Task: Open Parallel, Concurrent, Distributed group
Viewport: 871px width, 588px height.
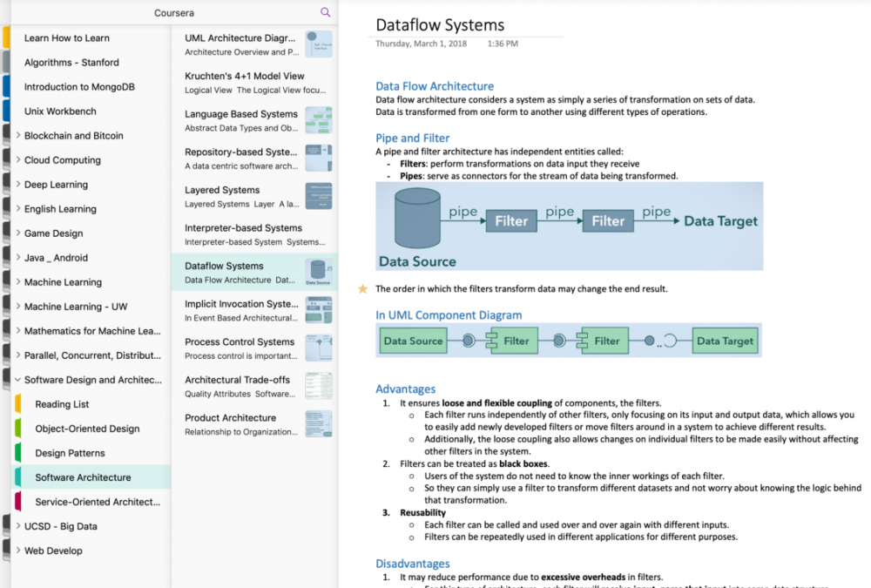Action: pos(91,355)
